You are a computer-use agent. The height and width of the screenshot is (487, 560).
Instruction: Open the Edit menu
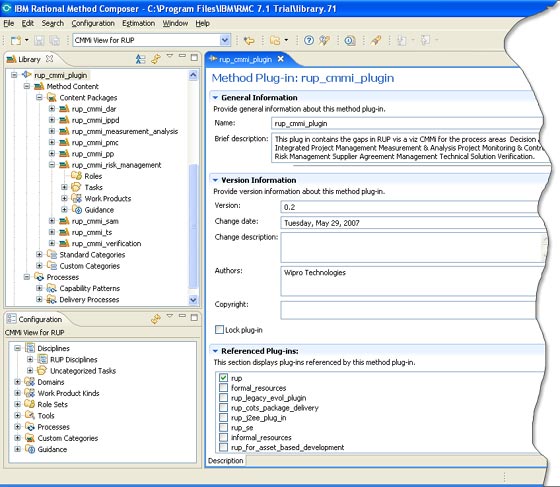coord(28,24)
